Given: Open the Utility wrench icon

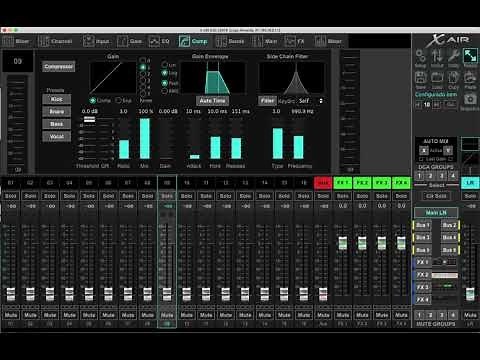Looking at the screenshot, I should (x=453, y=58).
